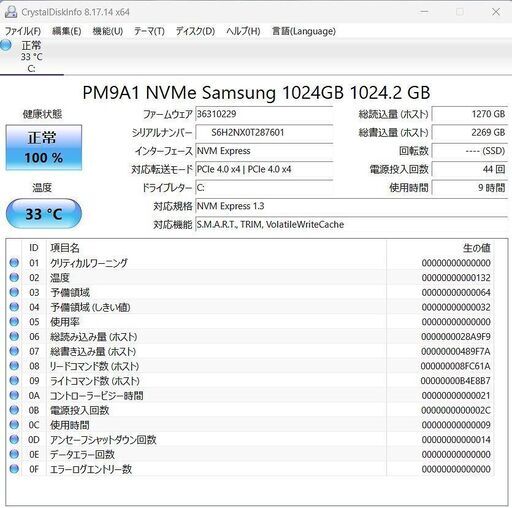Click status icon for row 05 使用率
Viewport: 512px width, 508px height.
[14, 322]
